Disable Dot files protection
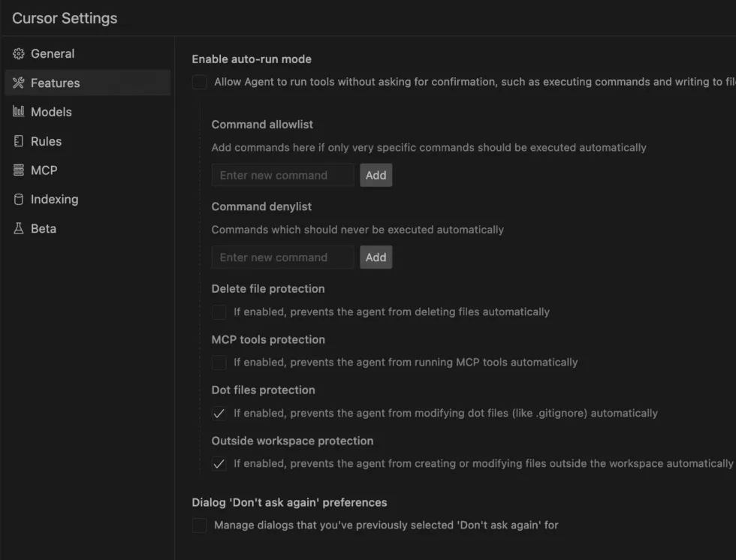736x560 pixels. 219,413
